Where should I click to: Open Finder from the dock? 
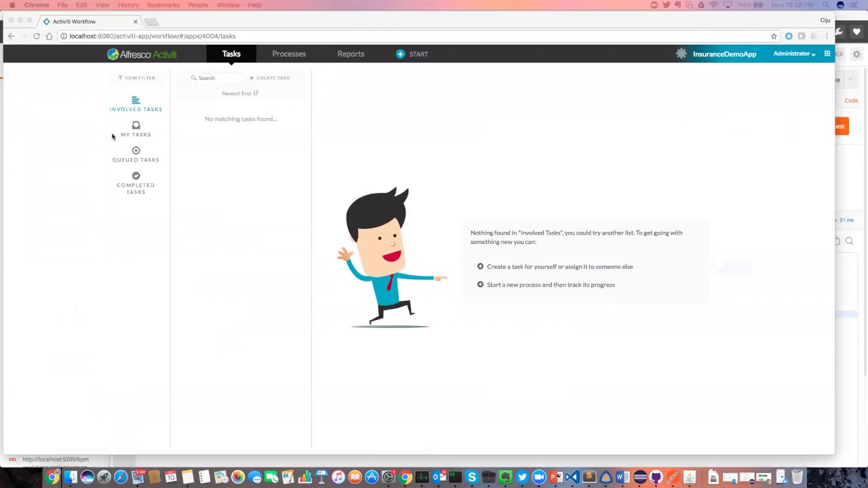[x=71, y=477]
